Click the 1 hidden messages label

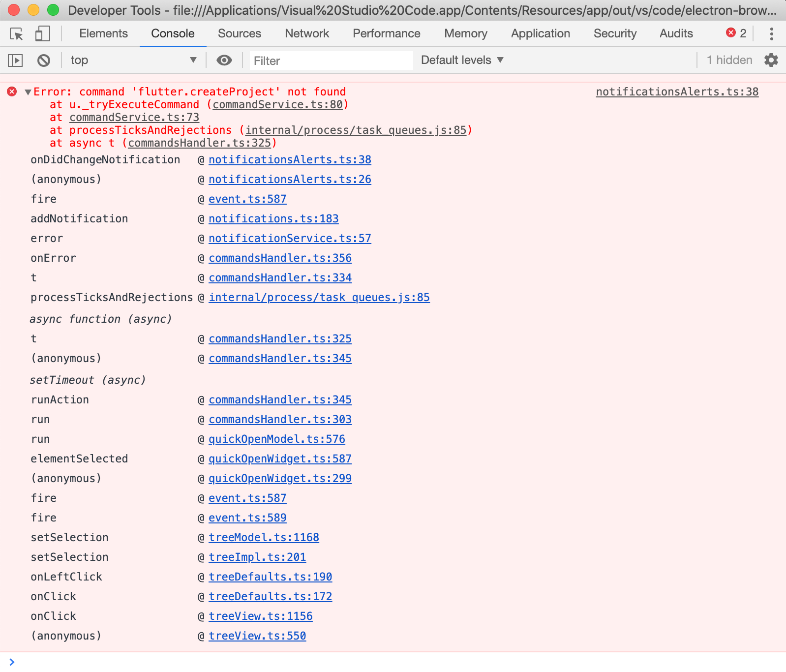pyautogui.click(x=729, y=60)
